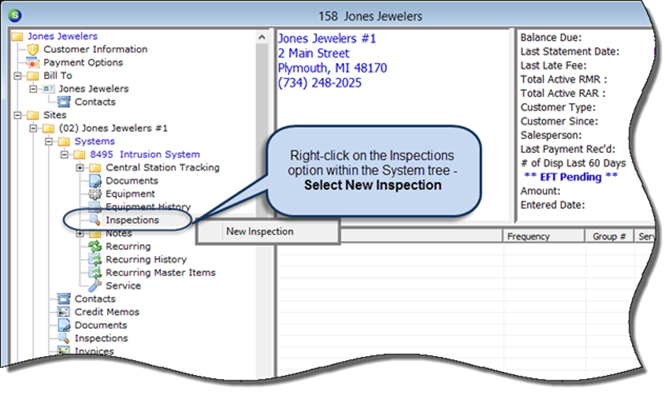Collapse the Sites node
This screenshot has height=394, width=669.
(x=17, y=115)
